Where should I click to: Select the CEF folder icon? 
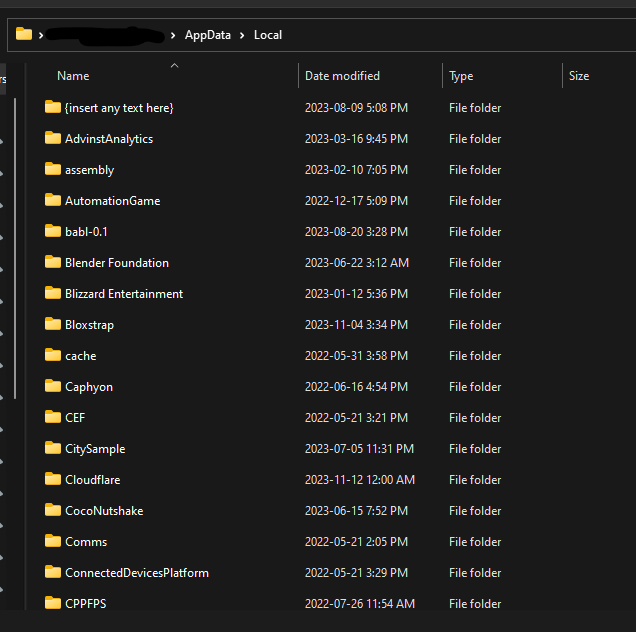click(53, 417)
